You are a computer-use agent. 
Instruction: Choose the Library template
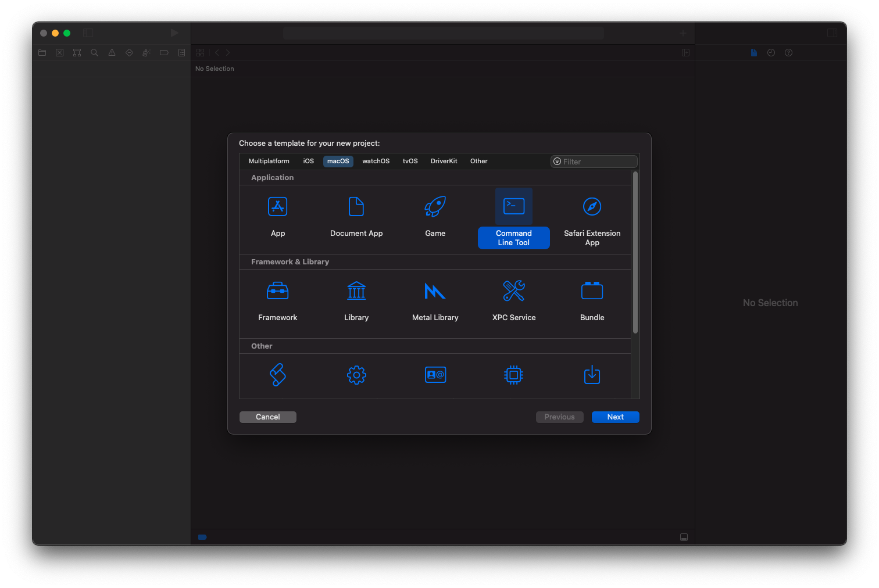pos(356,291)
